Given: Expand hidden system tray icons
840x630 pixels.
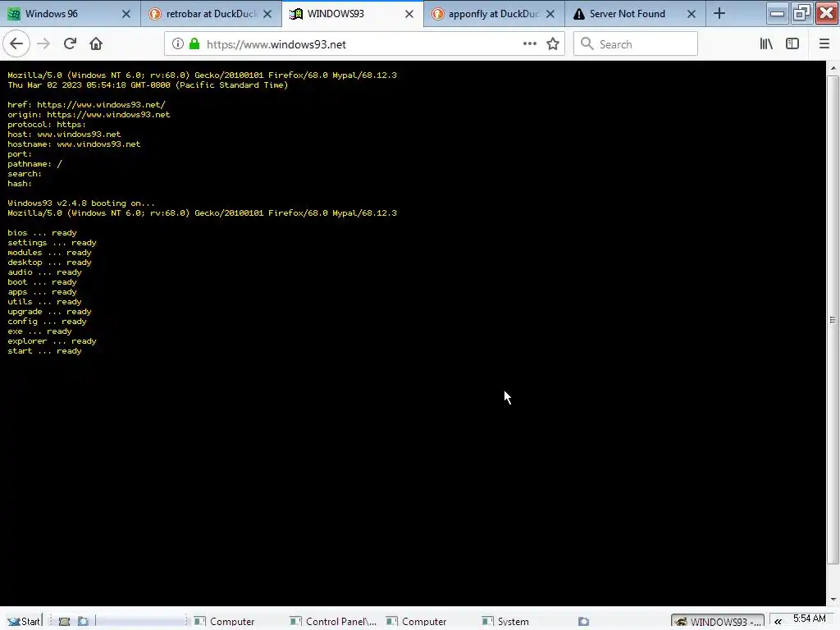Looking at the screenshot, I should [x=778, y=622].
